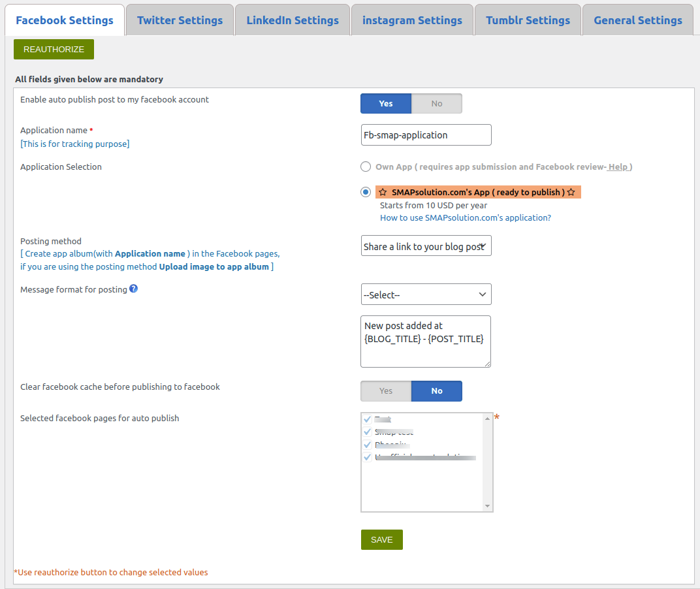Click the star icon before SMAPsolution.com's App

click(x=383, y=192)
